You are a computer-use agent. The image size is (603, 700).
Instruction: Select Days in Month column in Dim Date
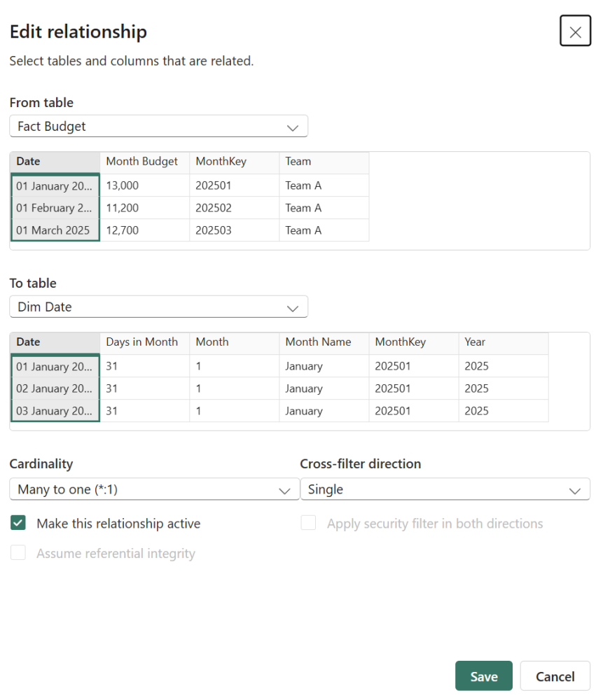(145, 342)
